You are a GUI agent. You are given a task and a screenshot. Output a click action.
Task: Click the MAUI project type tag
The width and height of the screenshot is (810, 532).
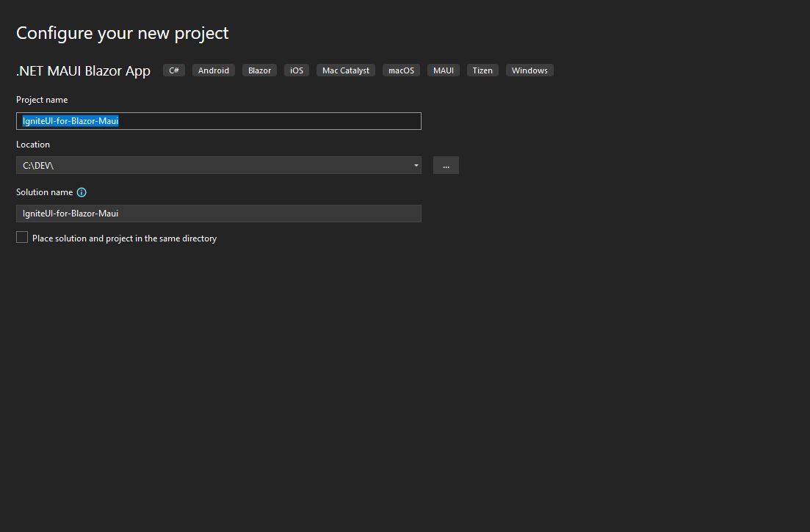click(444, 70)
